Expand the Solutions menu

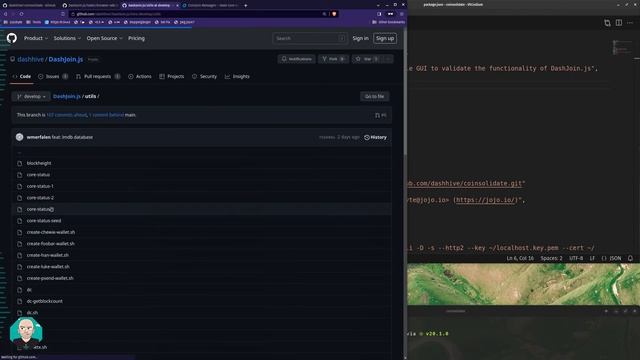click(x=67, y=38)
